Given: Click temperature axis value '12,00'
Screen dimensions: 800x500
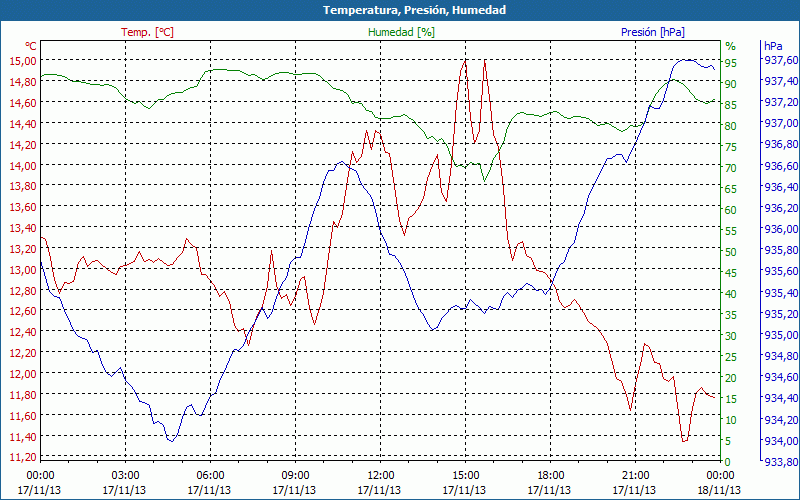Looking at the screenshot, I should click(x=23, y=373).
